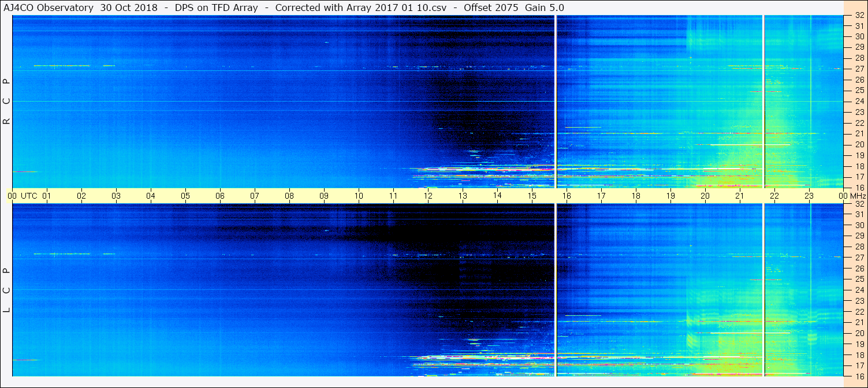This screenshot has height=388, width=868.
Task: Select the 13 hour mark on time axis
Action: click(463, 196)
